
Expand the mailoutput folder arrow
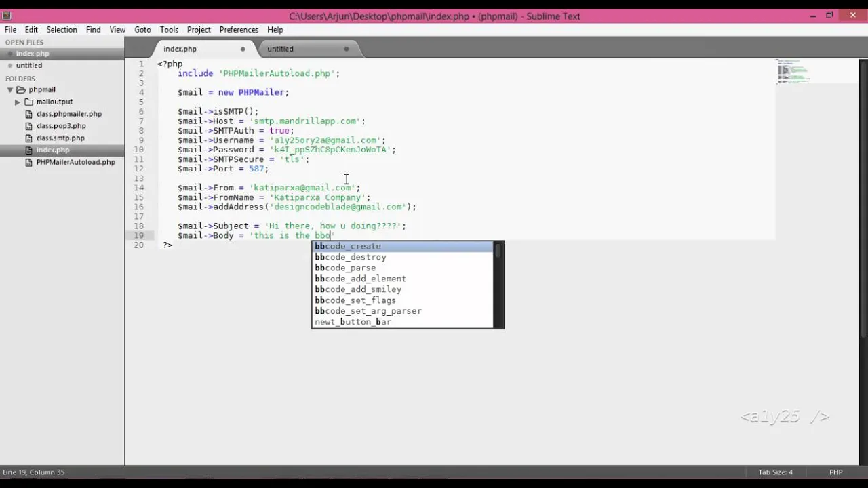tap(18, 102)
